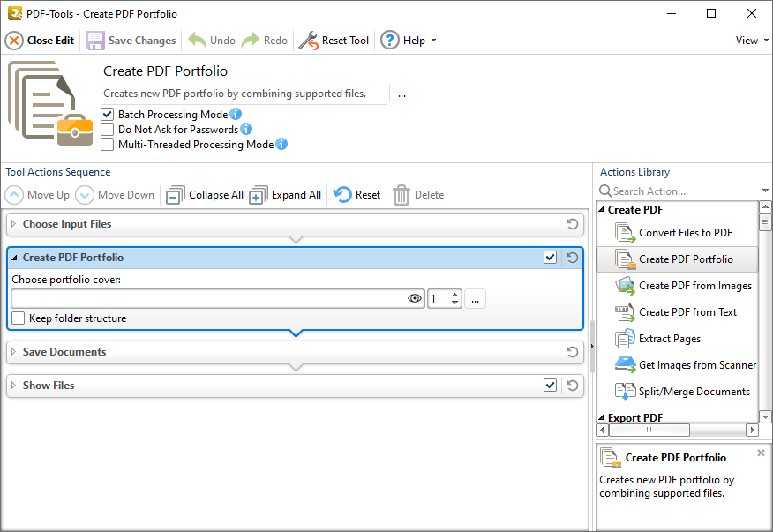Click the Reset button in actions toolbar
This screenshot has width=773, height=532.
click(356, 195)
